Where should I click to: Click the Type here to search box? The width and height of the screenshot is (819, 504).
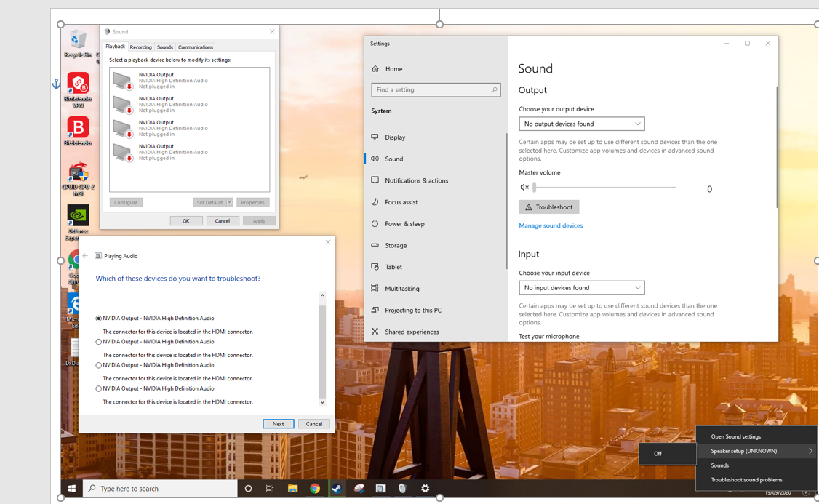click(x=160, y=488)
